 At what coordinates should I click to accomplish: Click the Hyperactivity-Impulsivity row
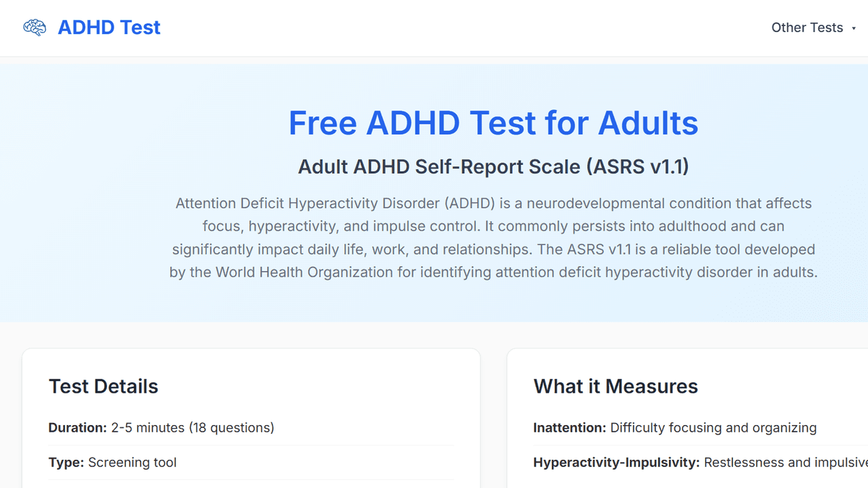pyautogui.click(x=699, y=463)
